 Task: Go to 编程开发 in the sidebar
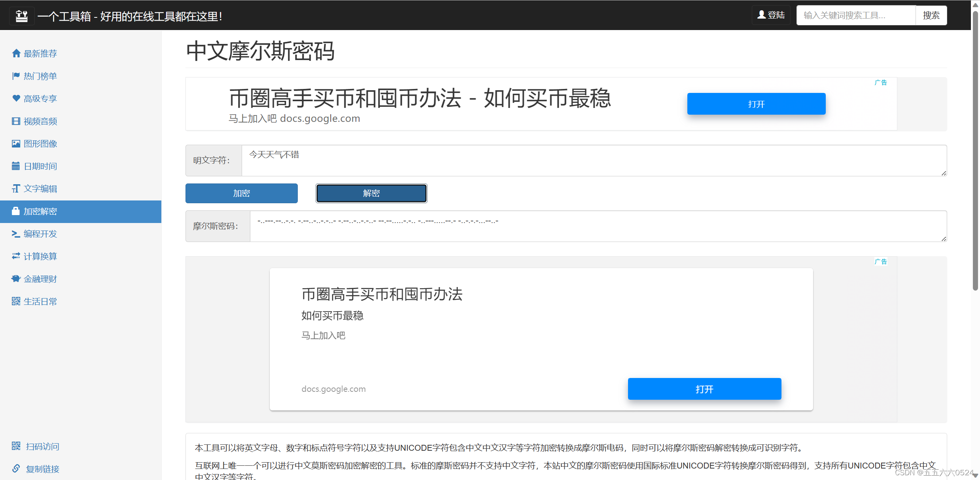(40, 234)
